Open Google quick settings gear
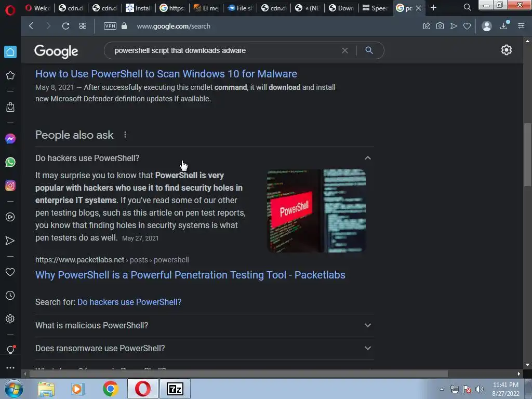The height and width of the screenshot is (399, 532). tap(506, 50)
